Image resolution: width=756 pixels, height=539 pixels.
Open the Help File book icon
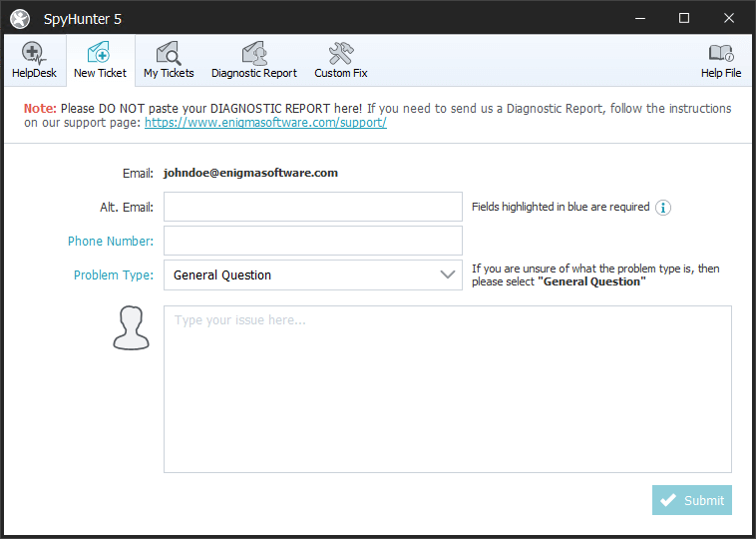(x=720, y=53)
